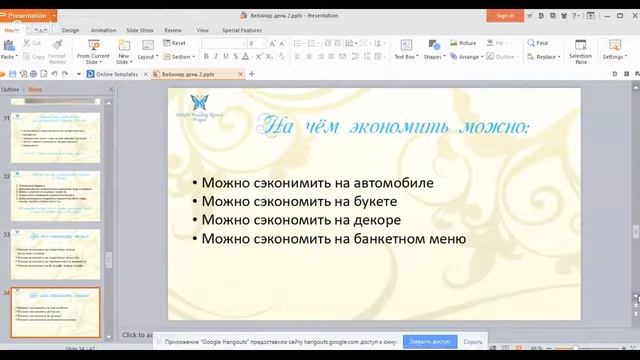The width and height of the screenshot is (640, 360).
Task: Click the Reset slide button
Action: pyautogui.click(x=174, y=43)
